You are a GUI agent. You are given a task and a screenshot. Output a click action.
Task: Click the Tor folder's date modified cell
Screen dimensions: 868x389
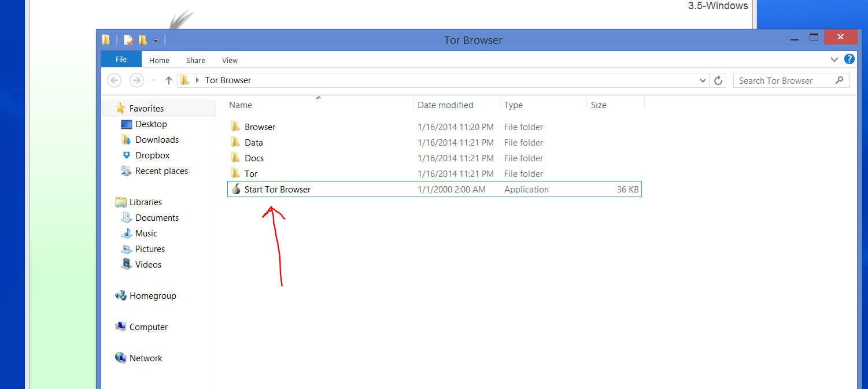click(x=456, y=174)
